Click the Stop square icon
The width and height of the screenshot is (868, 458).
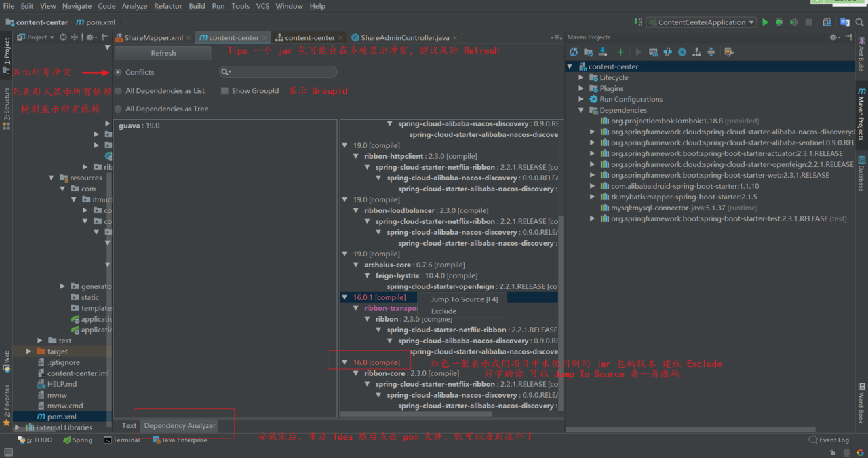(x=808, y=22)
